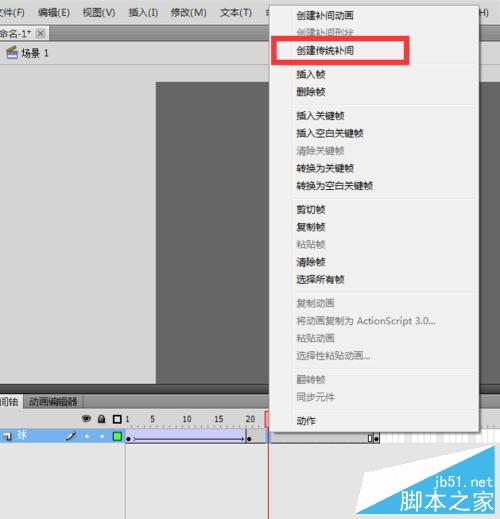The image size is (500, 519).
Task: Select 复制帧 in the context menu
Action: (x=311, y=227)
